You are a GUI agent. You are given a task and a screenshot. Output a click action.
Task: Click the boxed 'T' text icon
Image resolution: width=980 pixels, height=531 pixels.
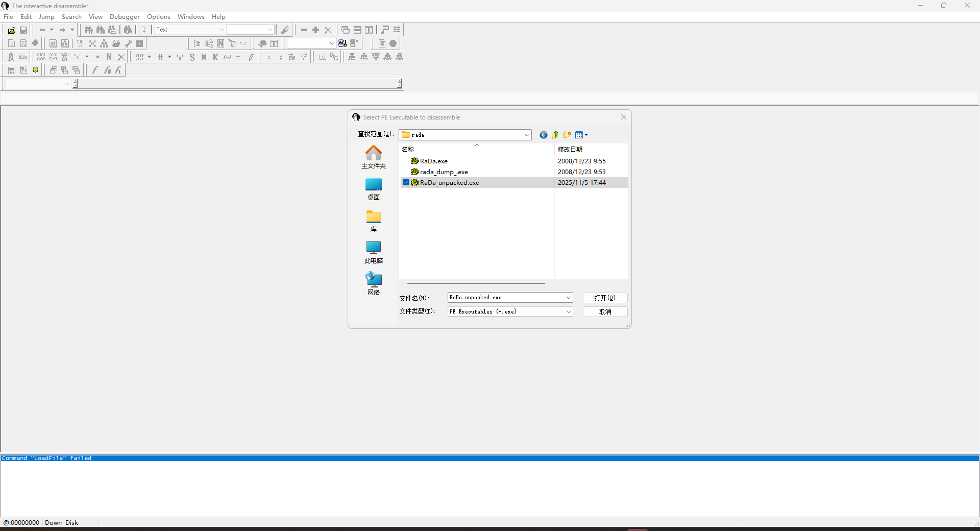(274, 44)
